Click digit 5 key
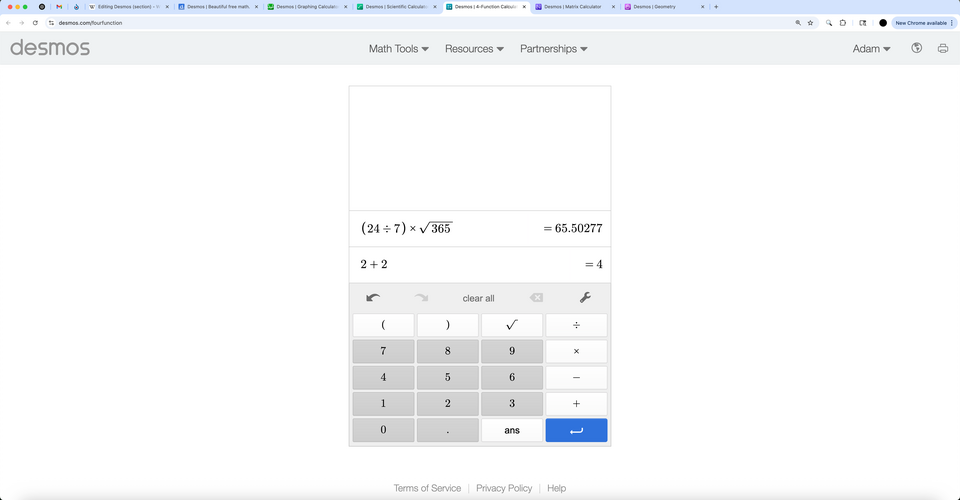The height and width of the screenshot is (500, 960). click(448, 378)
